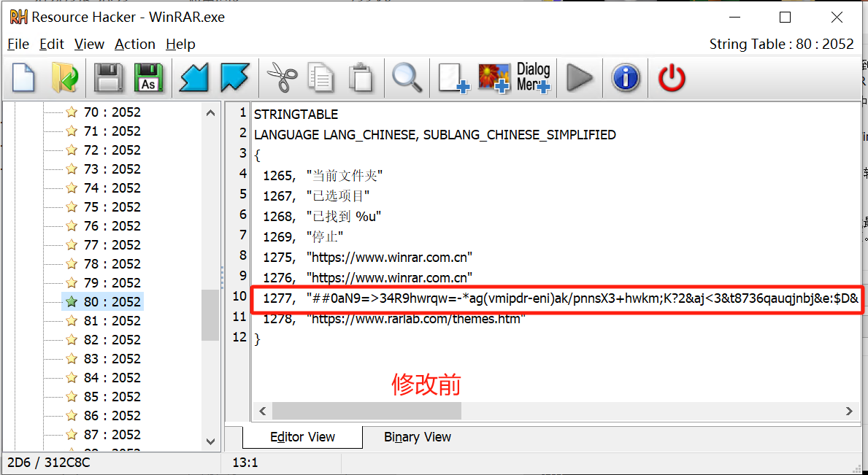Click the editor horizontal scrollbar thumb

tap(366, 411)
